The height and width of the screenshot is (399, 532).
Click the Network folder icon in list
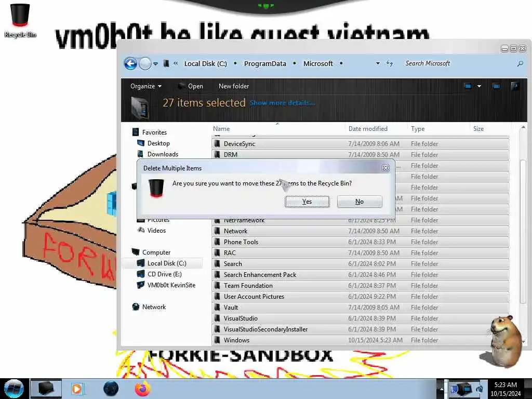(218, 231)
